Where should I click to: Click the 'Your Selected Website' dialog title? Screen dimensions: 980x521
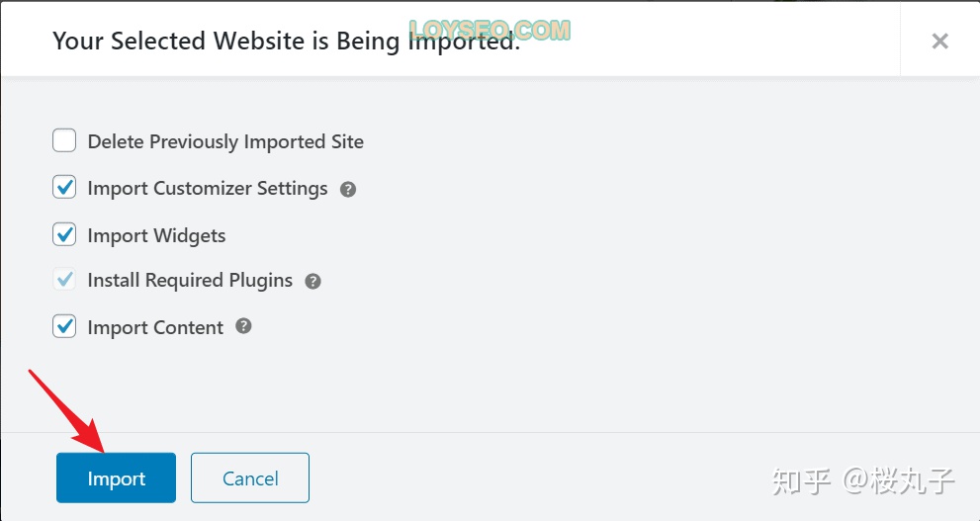click(286, 42)
